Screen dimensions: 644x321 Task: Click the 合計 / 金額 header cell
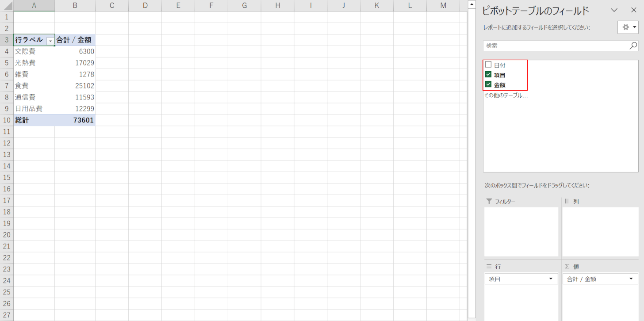[x=75, y=40]
